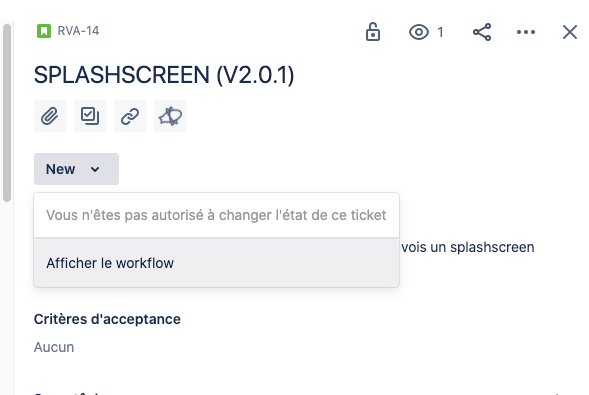Click the disabled status change message
Screen dimensions: 589x395
tap(216, 215)
